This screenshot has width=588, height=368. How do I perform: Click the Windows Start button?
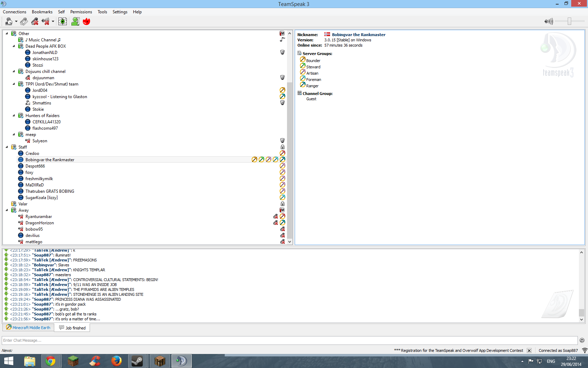8,361
